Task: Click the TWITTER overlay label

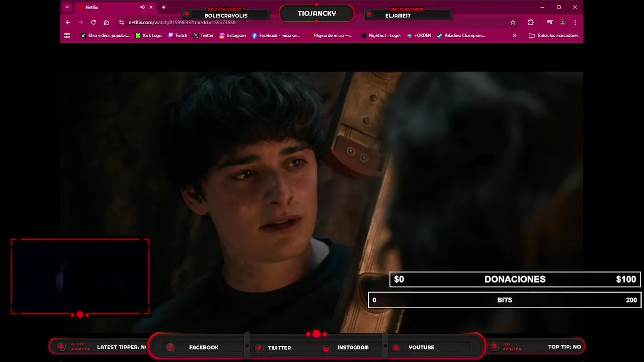Action: point(279,347)
